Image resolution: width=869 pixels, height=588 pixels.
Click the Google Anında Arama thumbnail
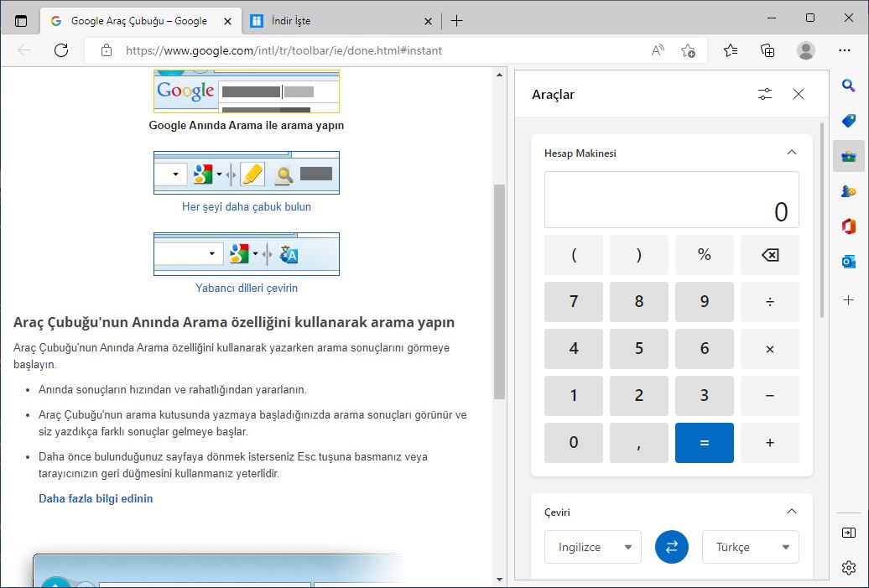[x=247, y=91]
